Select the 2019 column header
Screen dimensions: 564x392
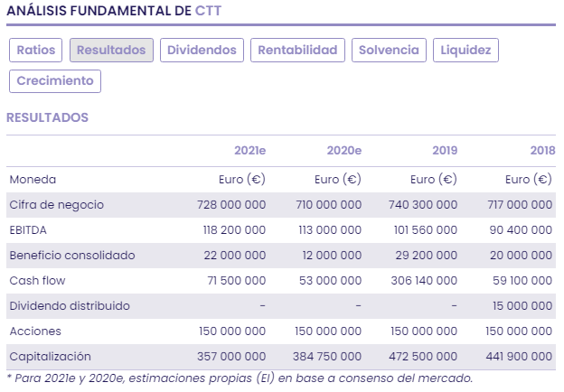pyautogui.click(x=445, y=150)
